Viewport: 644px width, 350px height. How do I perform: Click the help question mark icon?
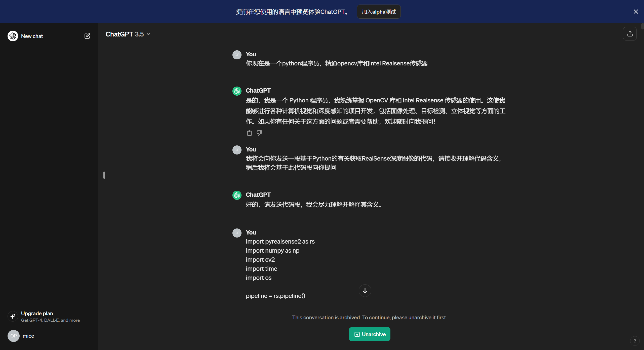[635, 341]
